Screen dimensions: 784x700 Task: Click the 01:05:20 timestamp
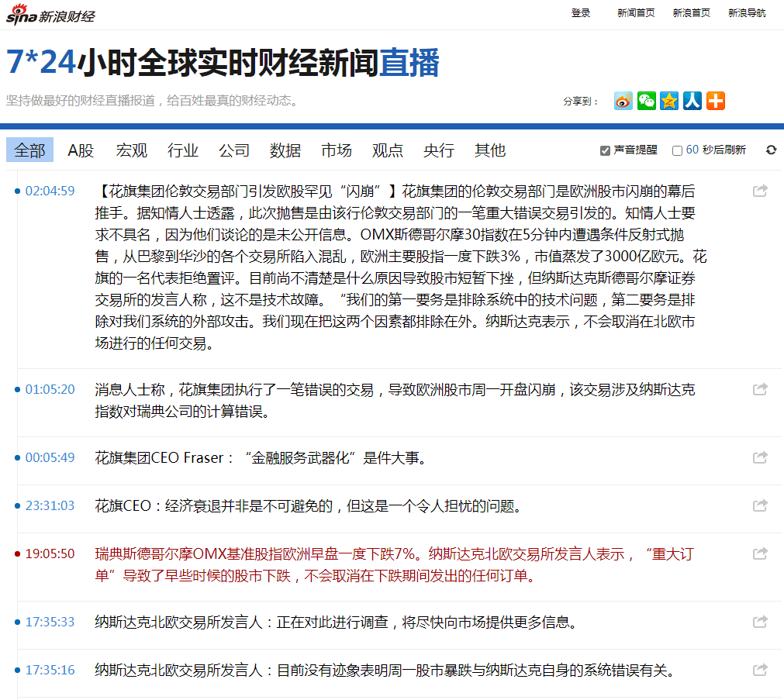tap(50, 389)
